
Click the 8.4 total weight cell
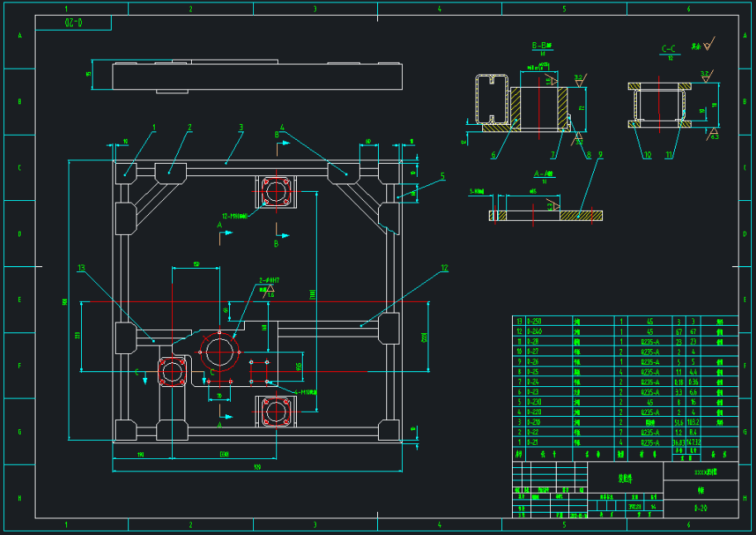693,432
